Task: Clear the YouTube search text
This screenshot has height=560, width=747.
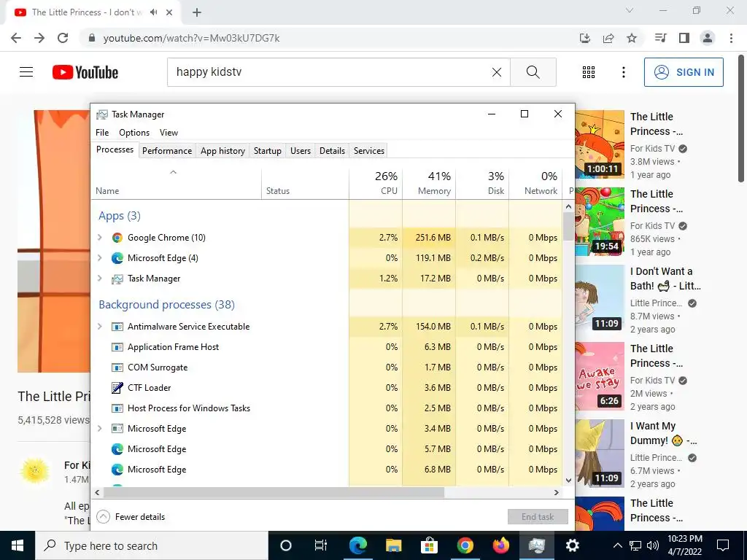Action: [x=496, y=72]
